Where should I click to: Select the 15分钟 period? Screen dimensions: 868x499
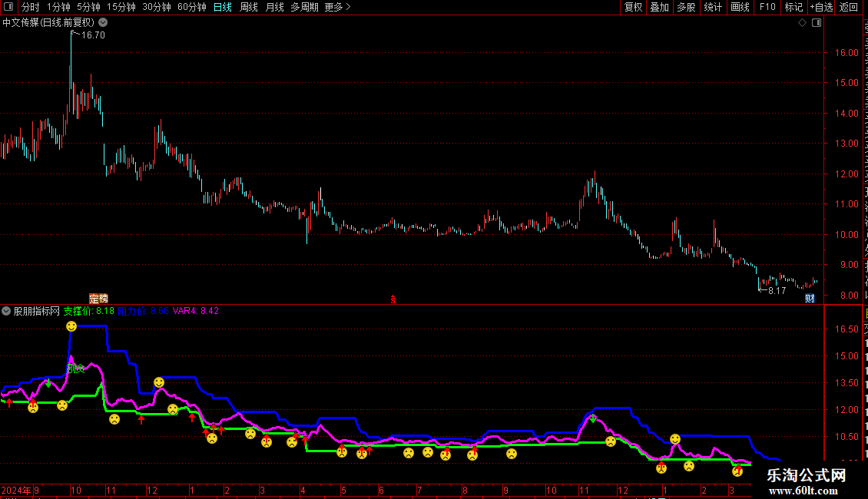tap(121, 7)
